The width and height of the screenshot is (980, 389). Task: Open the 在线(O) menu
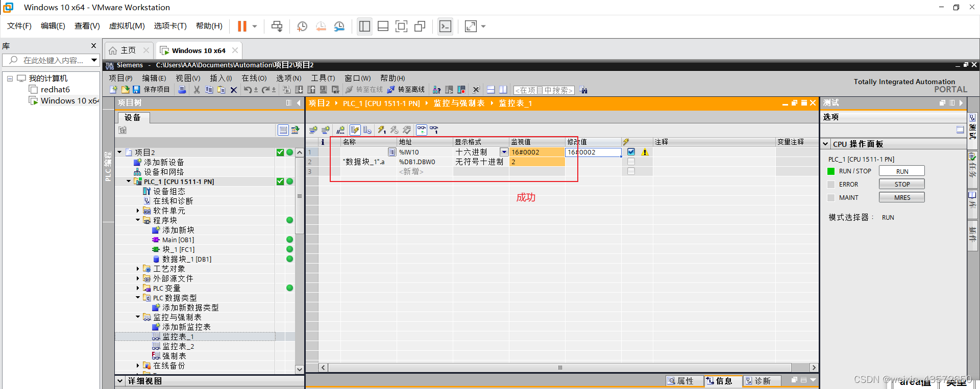[254, 78]
